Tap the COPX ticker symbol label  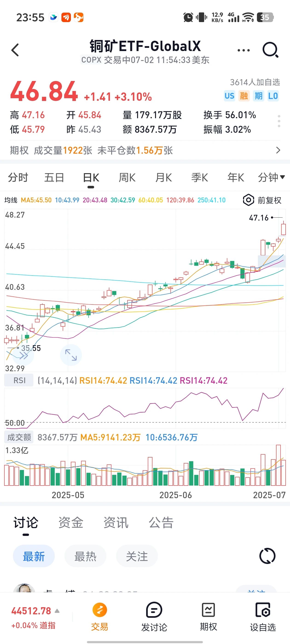point(91,60)
